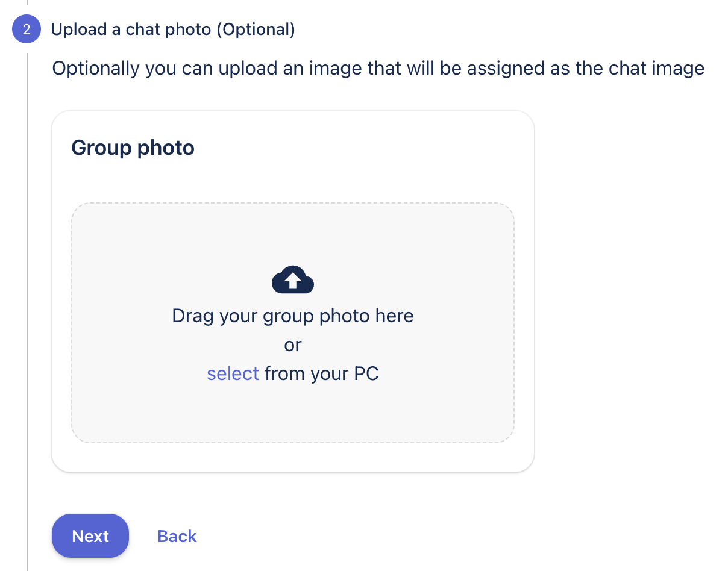Click the white card margin right of "Group photo"
The image size is (728, 571).
[x=362, y=148]
